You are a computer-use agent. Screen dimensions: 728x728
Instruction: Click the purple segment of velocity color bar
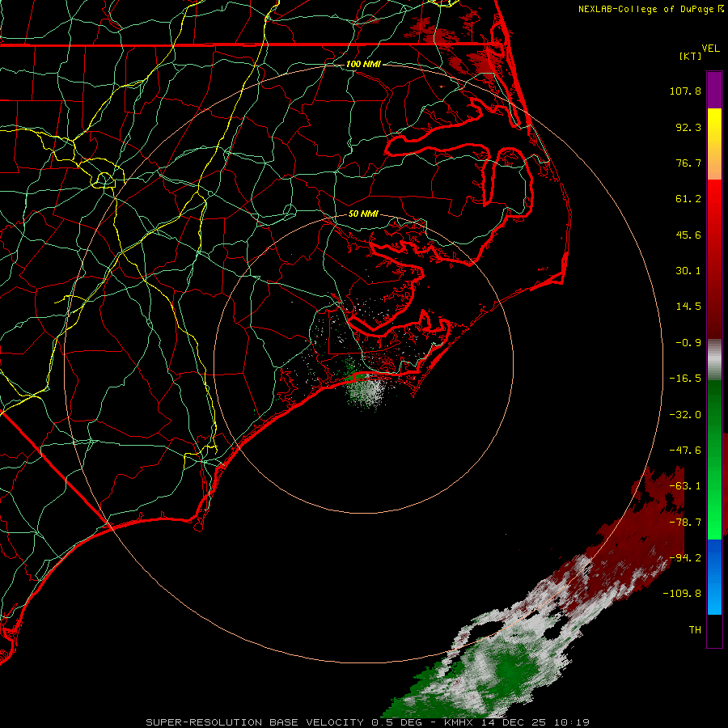714,90
